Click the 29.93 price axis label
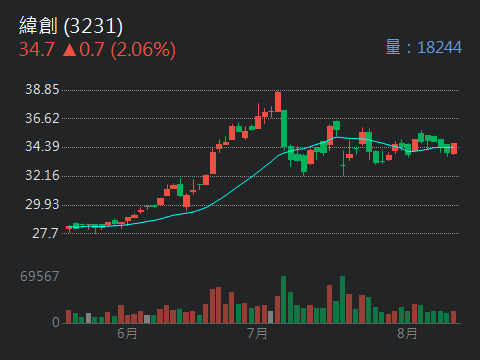Screen dimensions: 480x360 pos(42,204)
